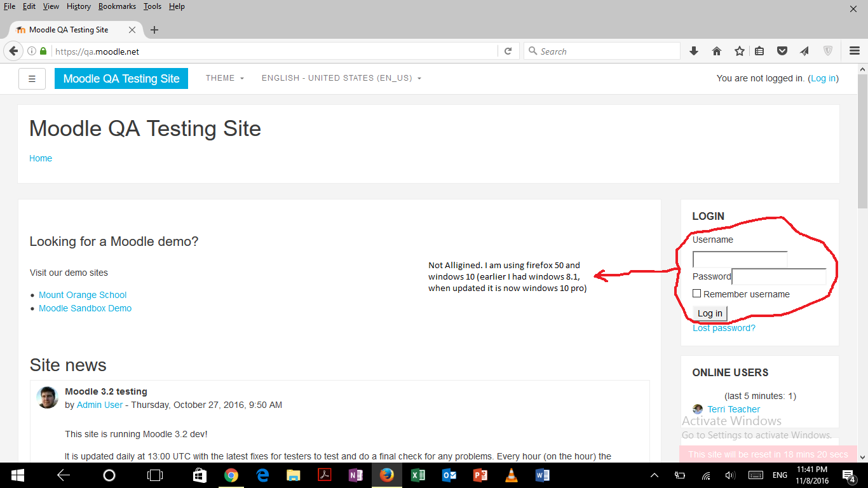This screenshot has height=488, width=868.
Task: Open OneNote from taskbar
Action: [355, 475]
